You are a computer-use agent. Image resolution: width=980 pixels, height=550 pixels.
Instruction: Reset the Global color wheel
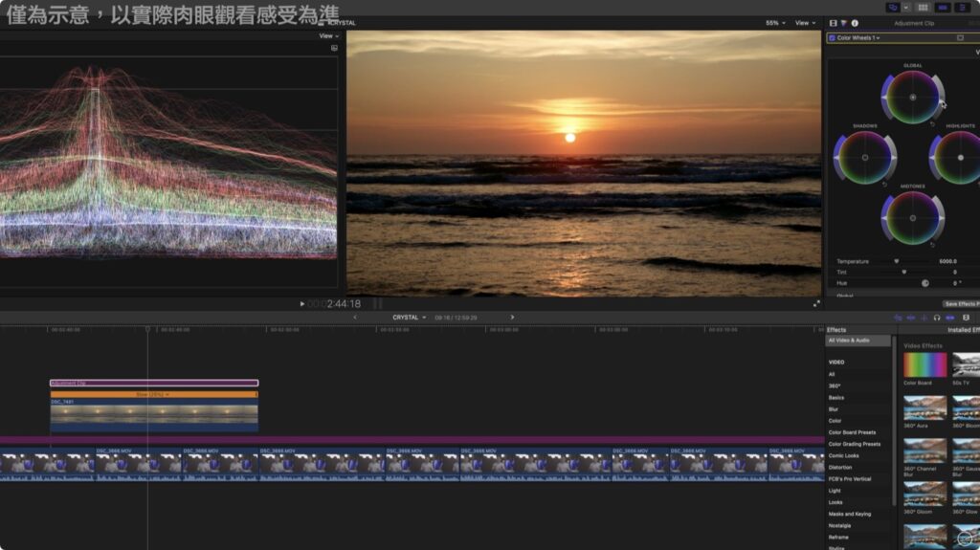click(x=933, y=124)
